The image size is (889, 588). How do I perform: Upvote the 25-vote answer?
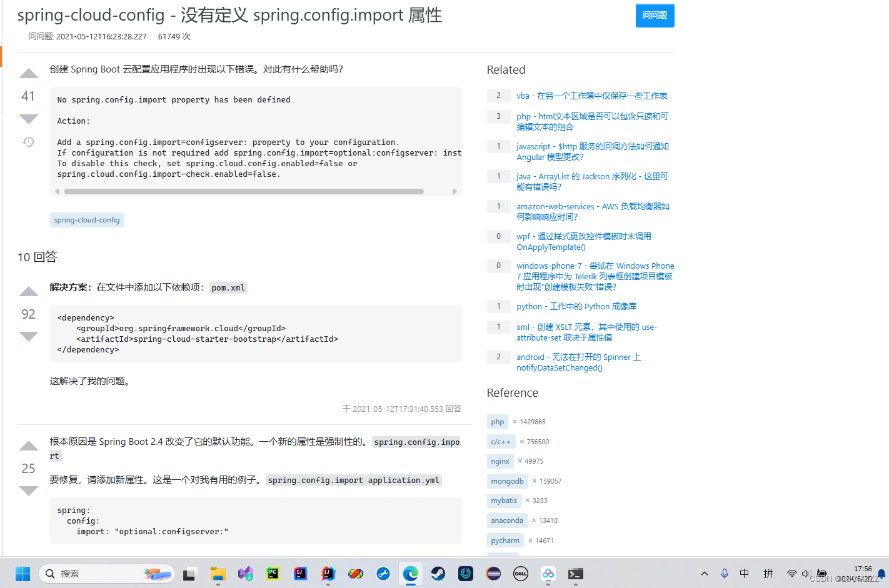point(28,445)
